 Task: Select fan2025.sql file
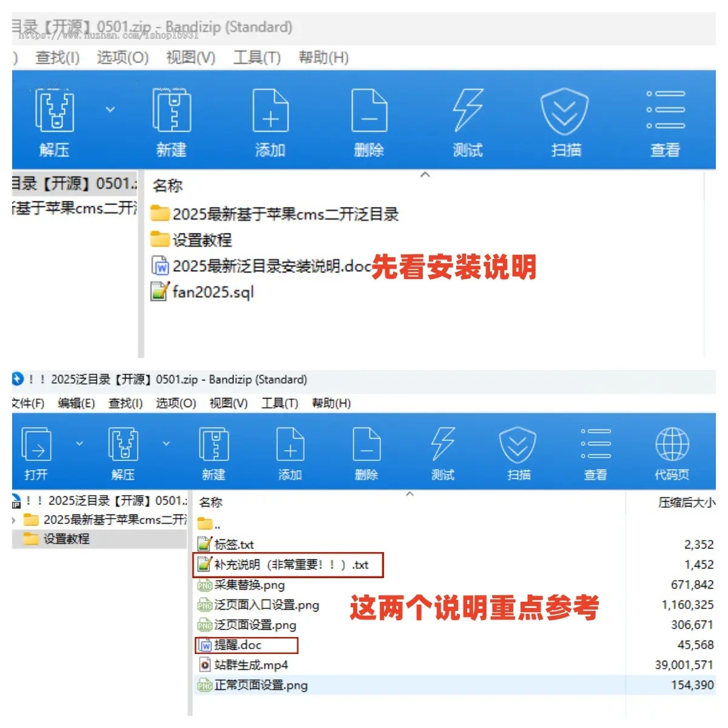click(x=202, y=292)
